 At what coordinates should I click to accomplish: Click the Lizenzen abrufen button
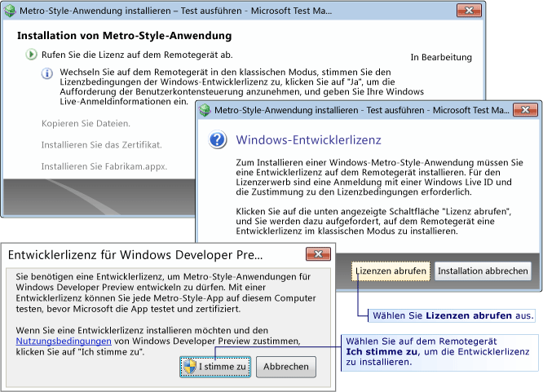(391, 271)
